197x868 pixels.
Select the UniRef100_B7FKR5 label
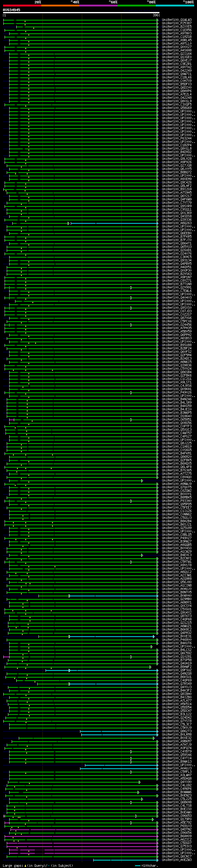coord(177,236)
